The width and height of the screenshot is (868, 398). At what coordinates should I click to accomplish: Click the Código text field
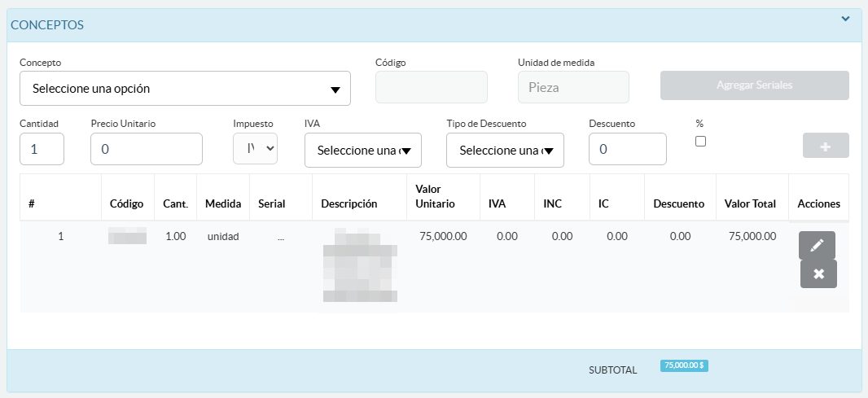click(431, 87)
